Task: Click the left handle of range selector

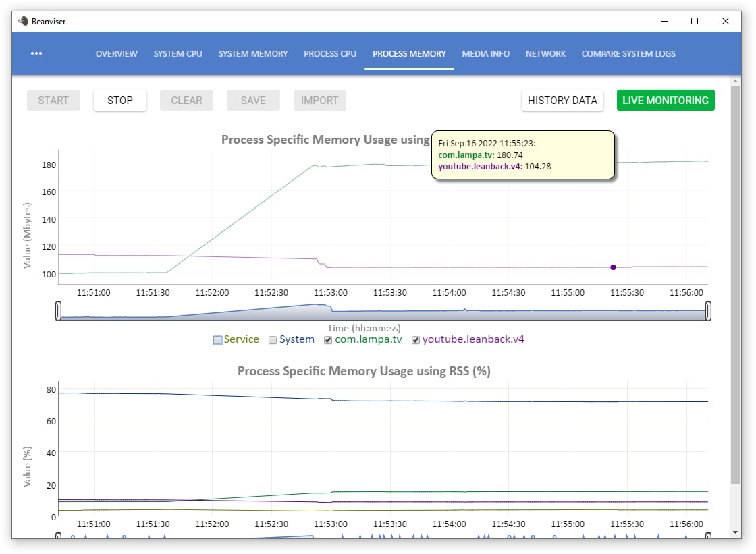Action: (59, 311)
